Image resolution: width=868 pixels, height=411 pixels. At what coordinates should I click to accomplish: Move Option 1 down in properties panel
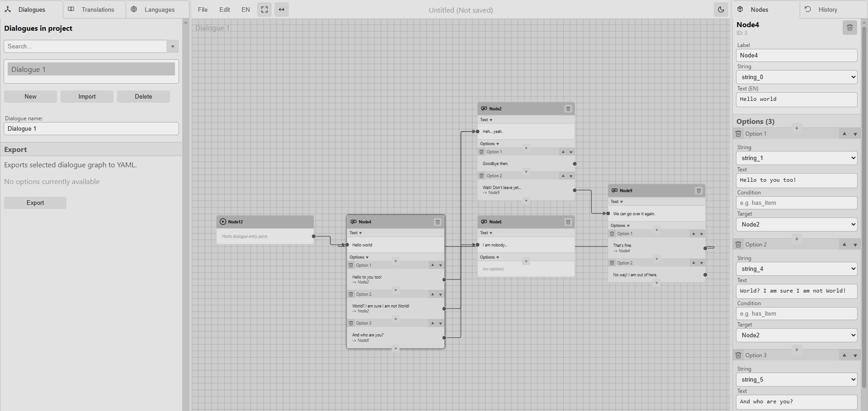855,134
